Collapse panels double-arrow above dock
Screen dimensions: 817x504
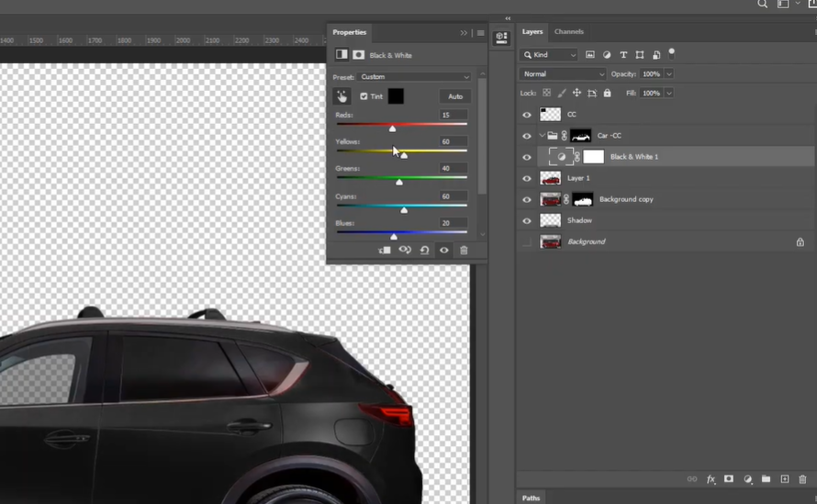508,18
